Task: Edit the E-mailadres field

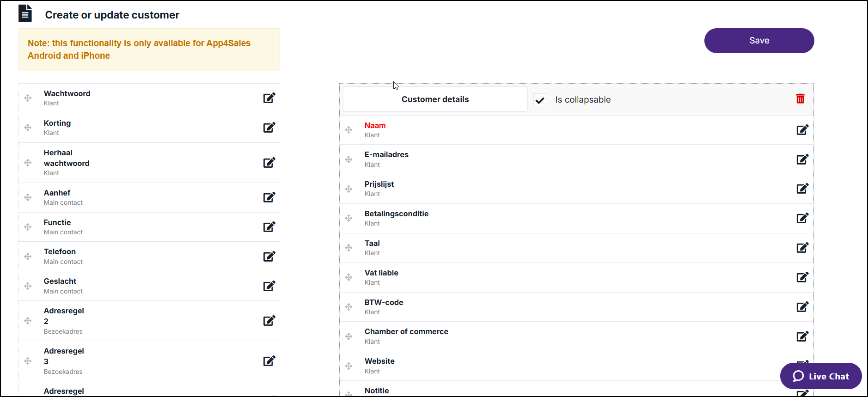Action: click(x=802, y=159)
